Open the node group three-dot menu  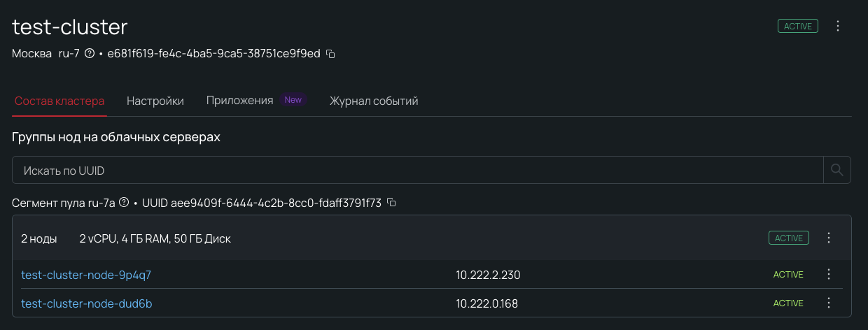[829, 238]
